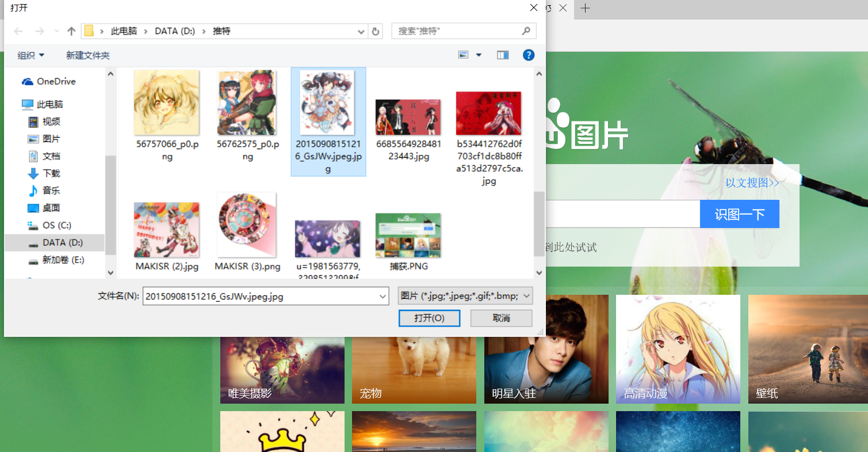Open the 下载 folder
Image resolution: width=868 pixels, height=452 pixels.
pos(44,173)
